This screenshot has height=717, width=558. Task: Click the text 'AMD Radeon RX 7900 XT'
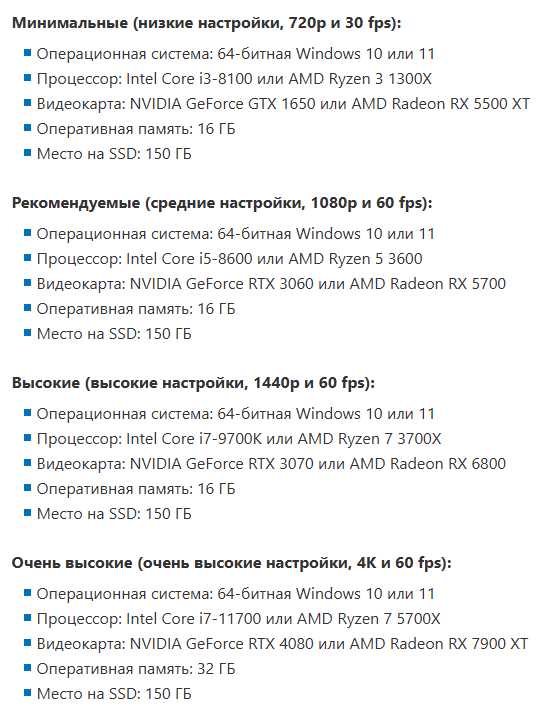click(x=439, y=644)
